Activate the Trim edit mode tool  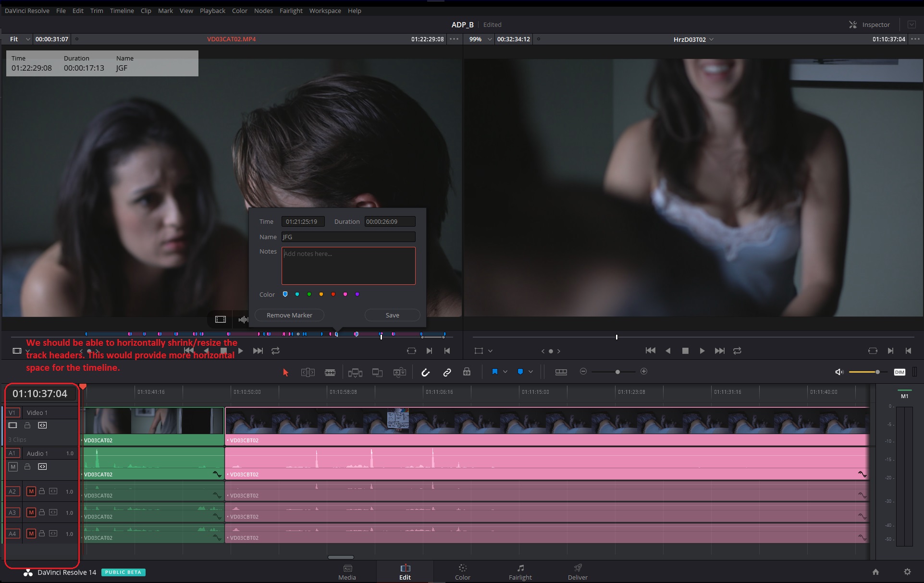tap(308, 372)
